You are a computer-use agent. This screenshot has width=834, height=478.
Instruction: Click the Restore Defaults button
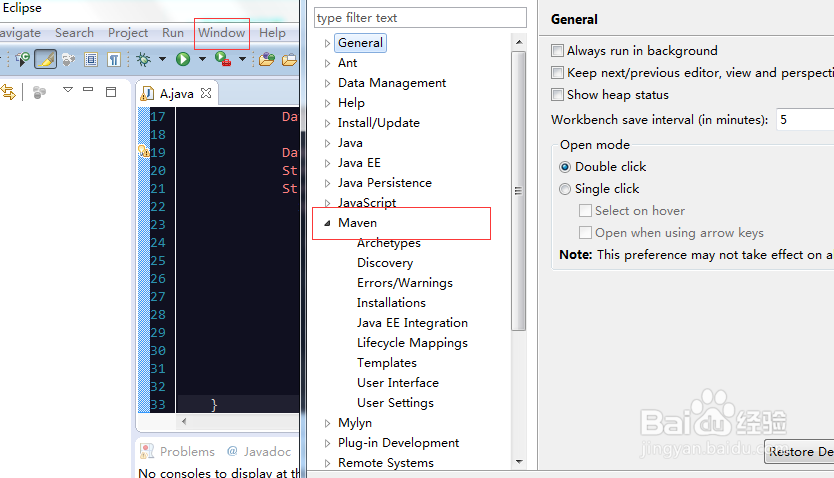click(x=799, y=451)
